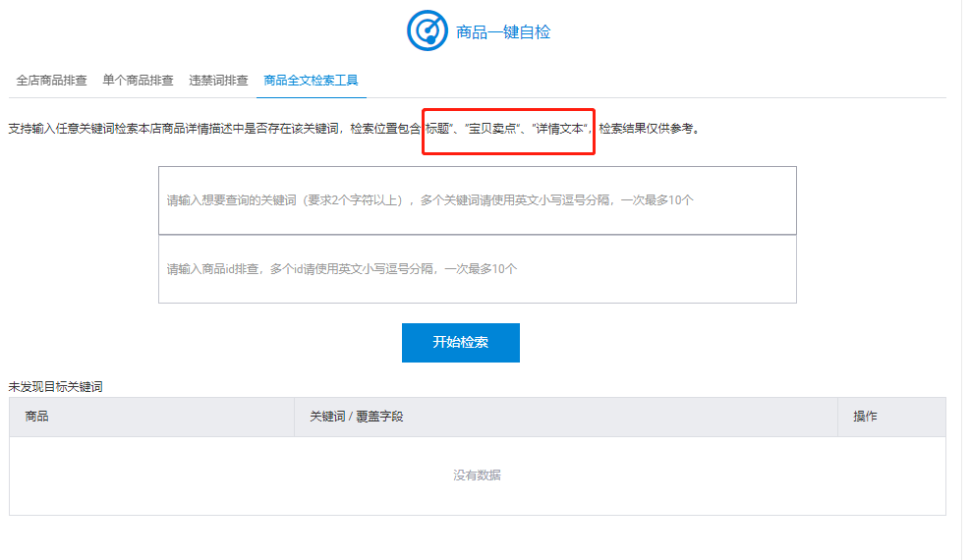Click the 商品 column header
Viewport: 970px width, 560px height.
[37, 417]
